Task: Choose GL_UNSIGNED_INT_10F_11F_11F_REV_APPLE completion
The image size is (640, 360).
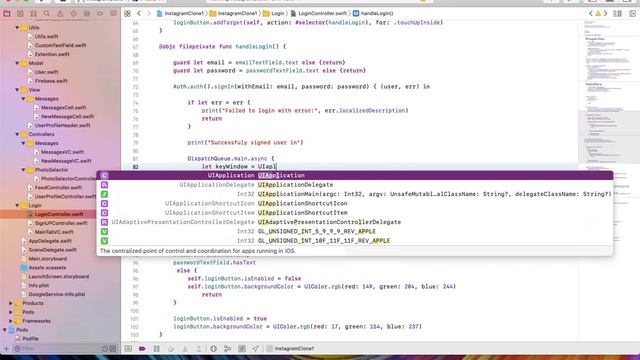Action: point(355,241)
